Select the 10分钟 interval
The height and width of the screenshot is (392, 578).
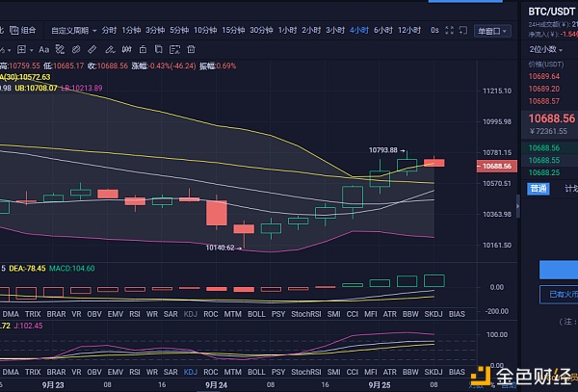pos(205,30)
